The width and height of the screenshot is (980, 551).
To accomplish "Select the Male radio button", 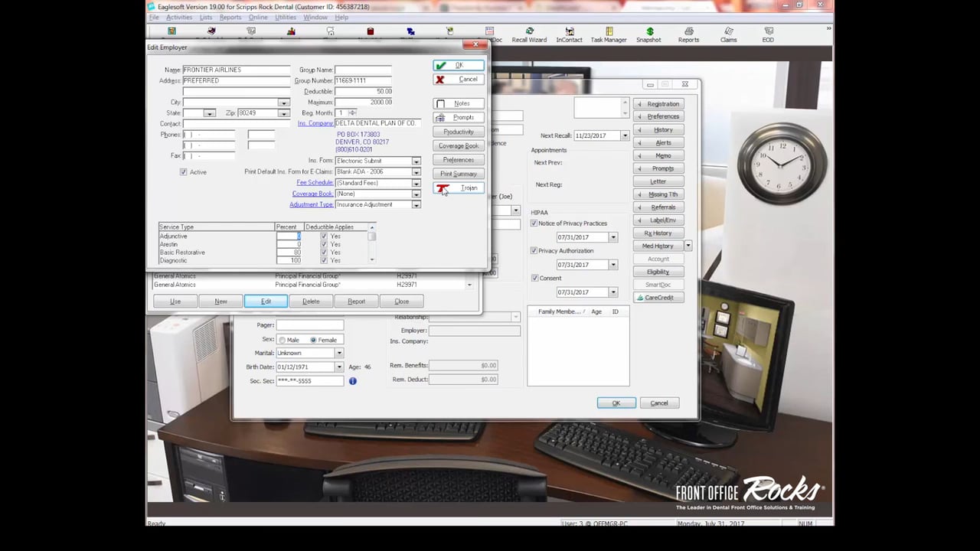I will 282,340.
